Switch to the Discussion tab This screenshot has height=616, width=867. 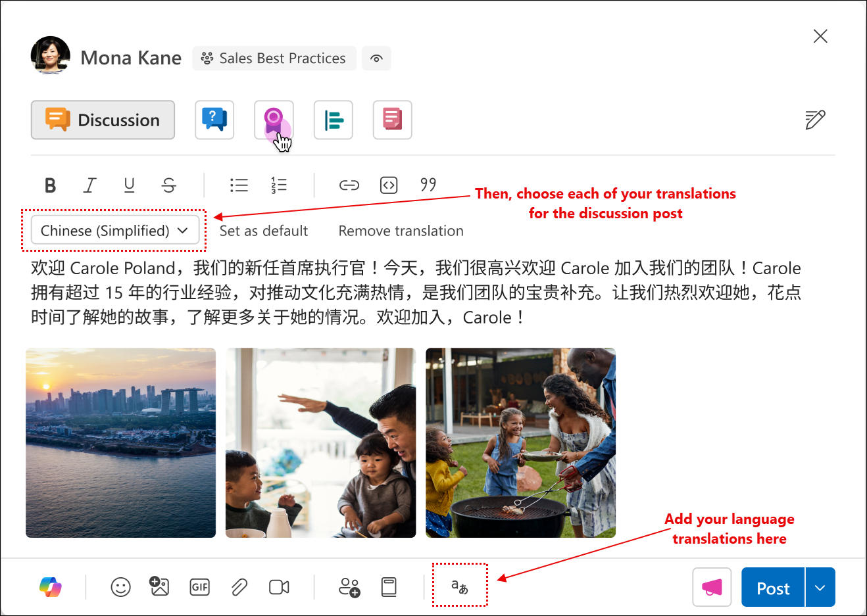(x=103, y=120)
